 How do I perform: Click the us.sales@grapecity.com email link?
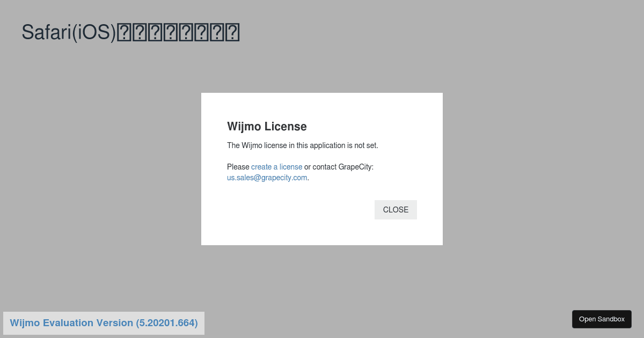pyautogui.click(x=267, y=178)
